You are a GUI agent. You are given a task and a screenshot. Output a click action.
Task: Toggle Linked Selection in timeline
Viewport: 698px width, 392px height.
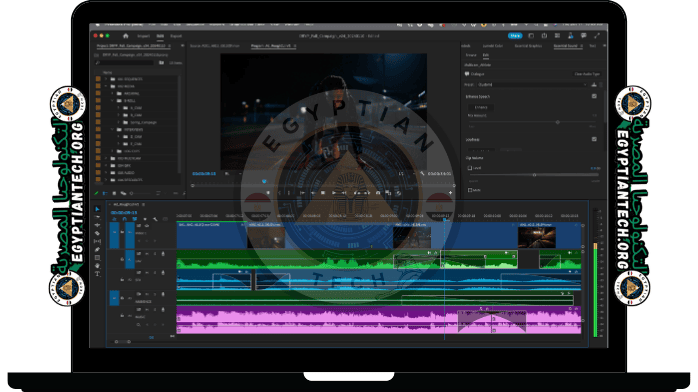tap(134, 219)
